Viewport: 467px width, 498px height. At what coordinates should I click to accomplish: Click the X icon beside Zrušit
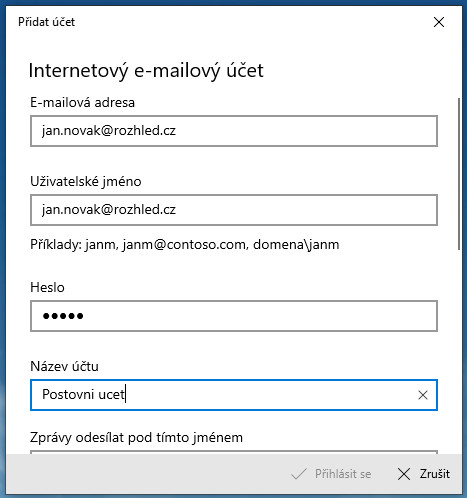pyautogui.click(x=404, y=474)
